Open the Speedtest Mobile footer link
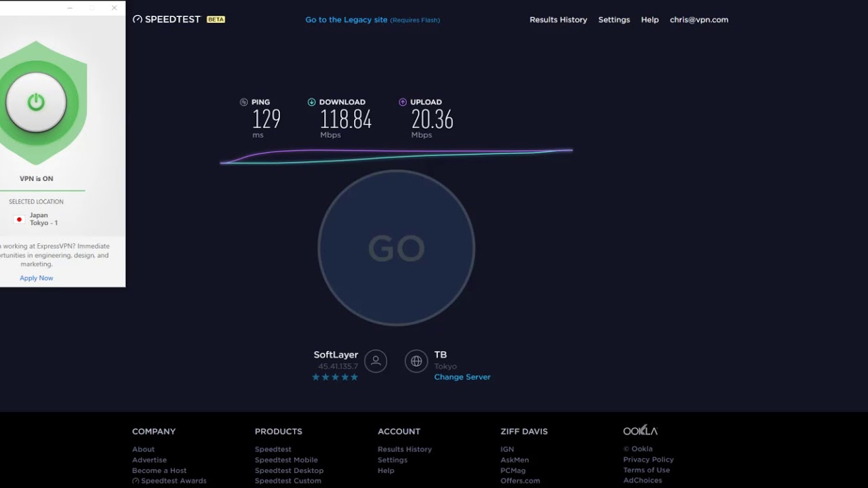Screen dimensions: 868x488 pyautogui.click(x=286, y=460)
